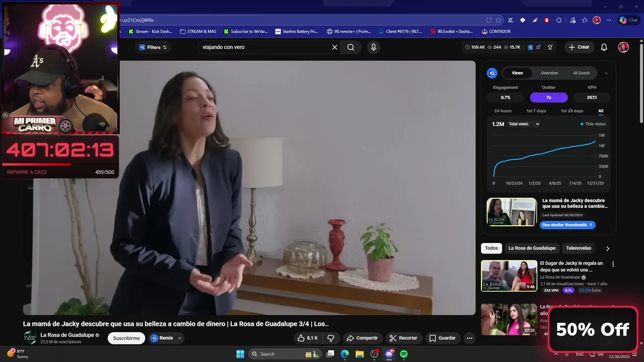
Task: Open the media control music icon
Action: 572,20
